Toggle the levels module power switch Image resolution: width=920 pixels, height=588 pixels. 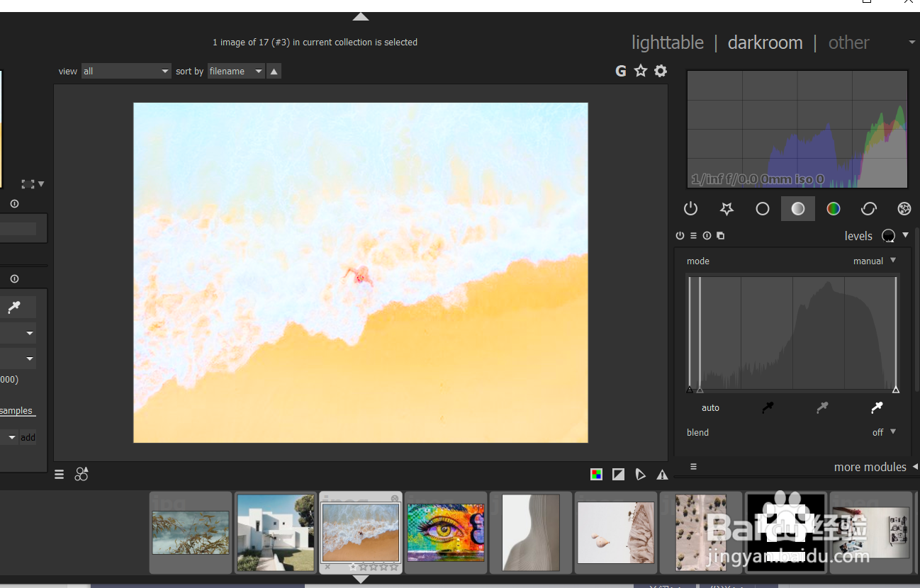[680, 236]
